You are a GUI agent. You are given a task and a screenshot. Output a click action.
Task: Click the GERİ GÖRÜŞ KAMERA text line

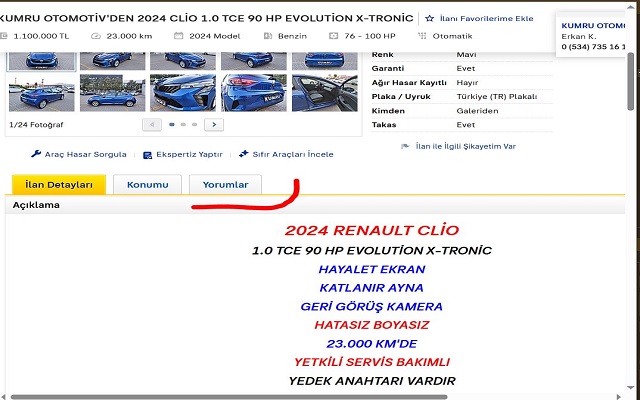click(371, 307)
